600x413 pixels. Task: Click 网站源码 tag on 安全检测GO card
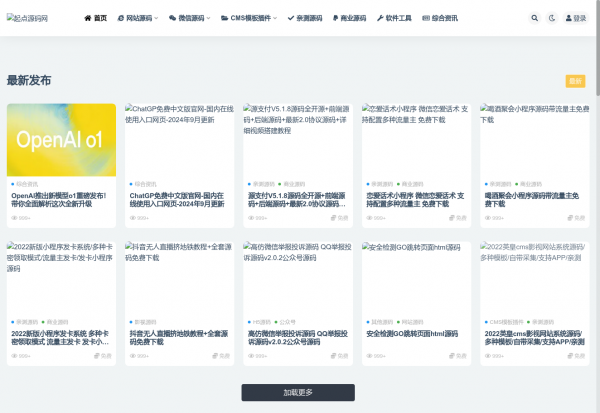[410, 322]
